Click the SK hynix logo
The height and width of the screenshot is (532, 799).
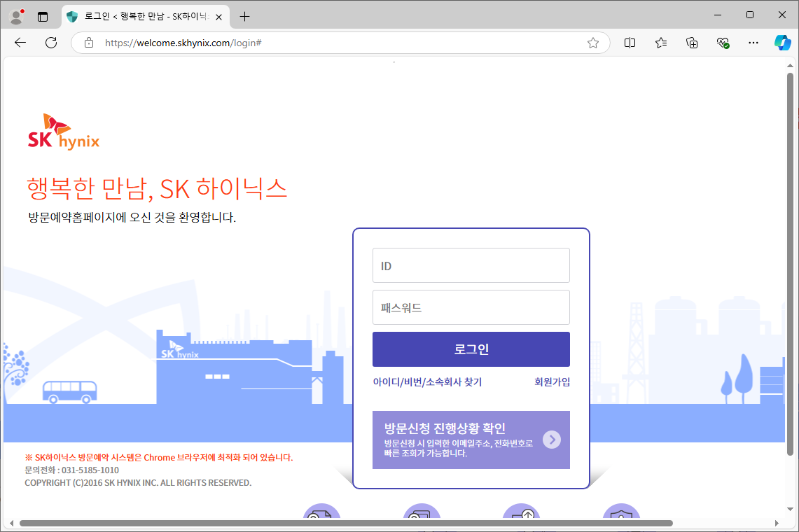click(x=64, y=129)
